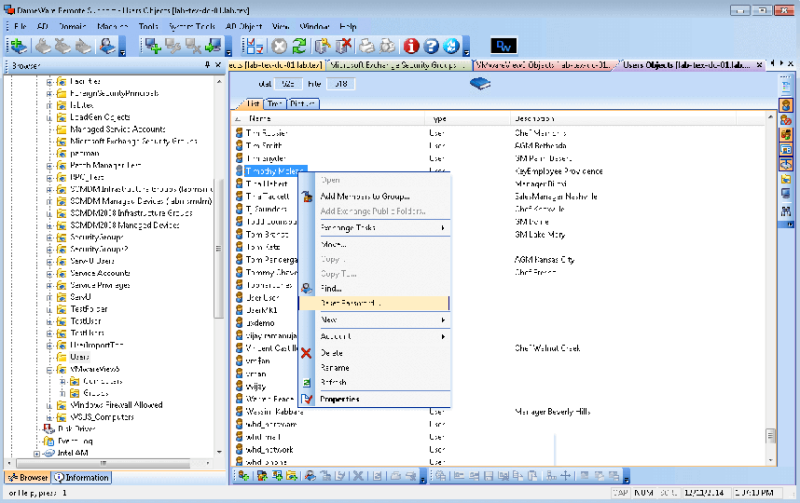Click the computer with key toolbar icon
The image size is (800, 503).
173,46
